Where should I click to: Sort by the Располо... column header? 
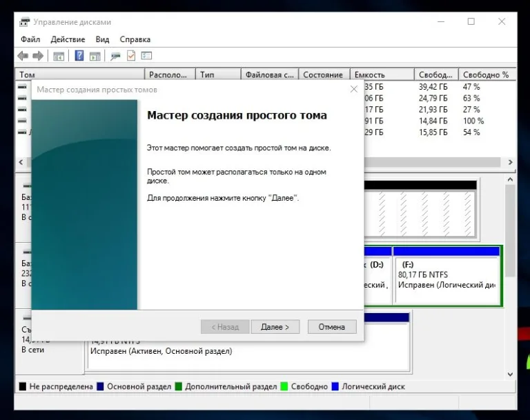pyautogui.click(x=170, y=74)
